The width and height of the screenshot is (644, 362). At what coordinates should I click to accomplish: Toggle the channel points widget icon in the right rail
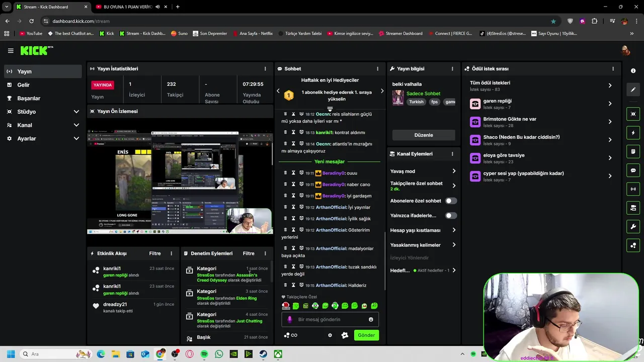click(633, 245)
